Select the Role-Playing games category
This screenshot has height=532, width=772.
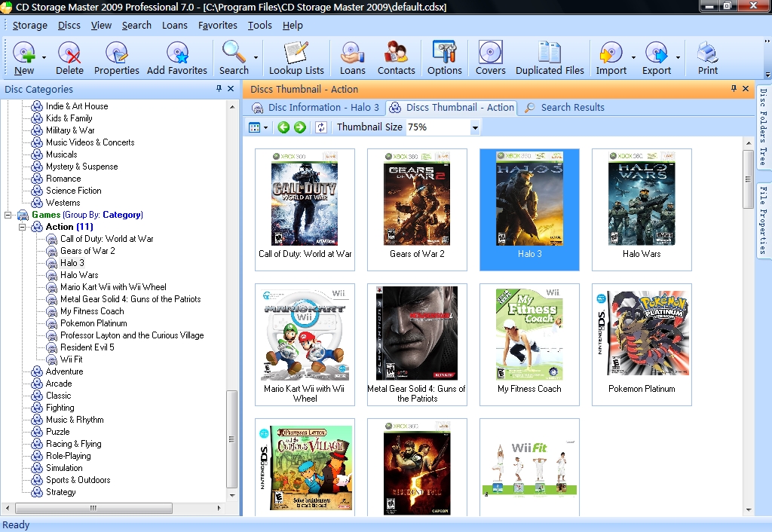pyautogui.click(x=68, y=456)
